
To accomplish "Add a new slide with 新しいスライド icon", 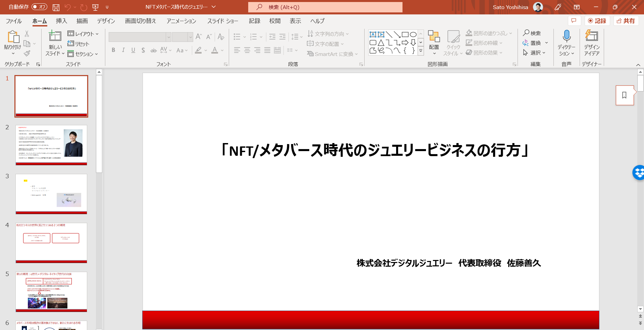I will click(x=55, y=36).
